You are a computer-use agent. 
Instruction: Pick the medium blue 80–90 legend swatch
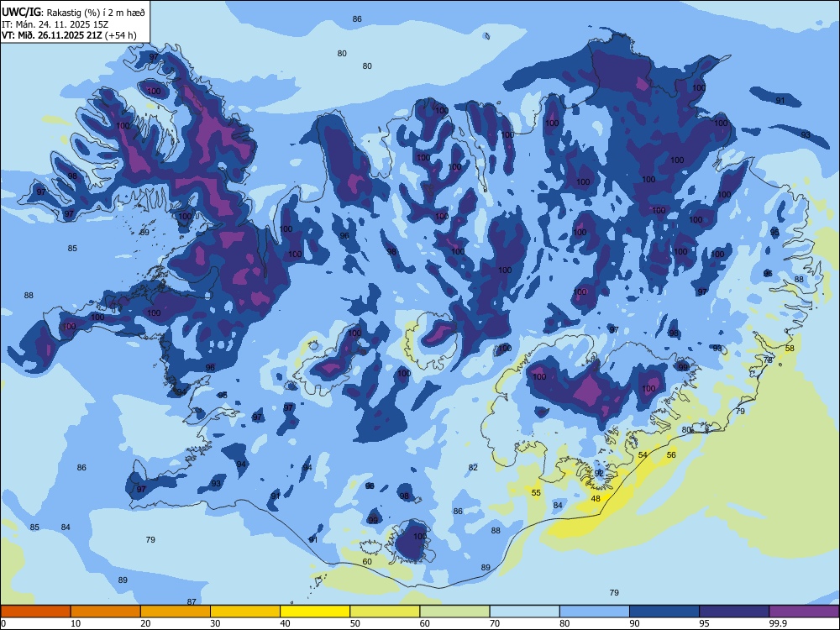coord(595,612)
